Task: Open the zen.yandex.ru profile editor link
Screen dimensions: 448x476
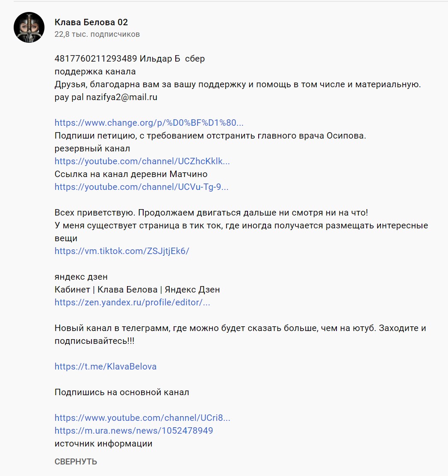Action: click(133, 302)
